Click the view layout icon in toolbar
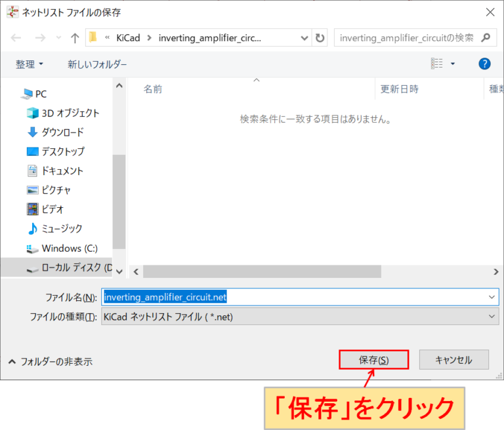This screenshot has height=430, width=504. tap(437, 64)
